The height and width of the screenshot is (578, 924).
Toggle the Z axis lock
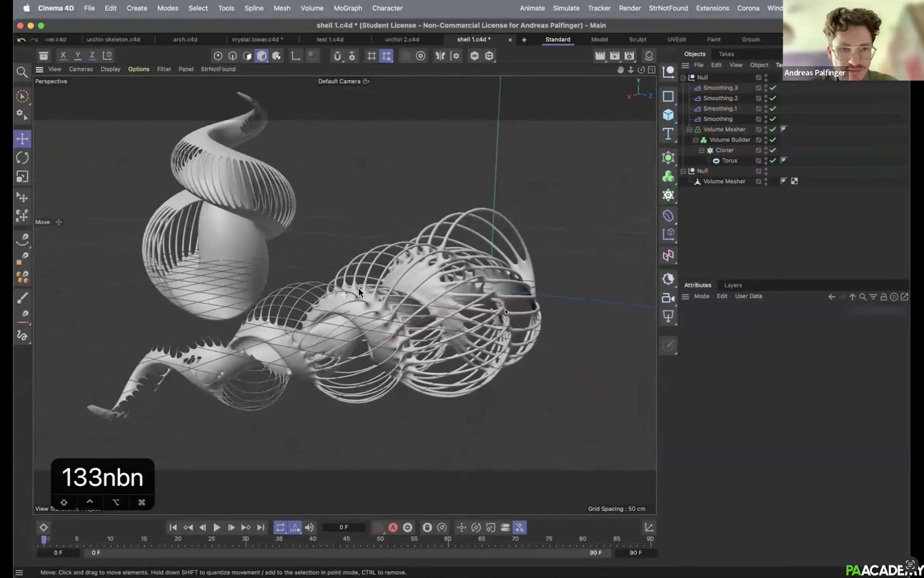pos(92,56)
